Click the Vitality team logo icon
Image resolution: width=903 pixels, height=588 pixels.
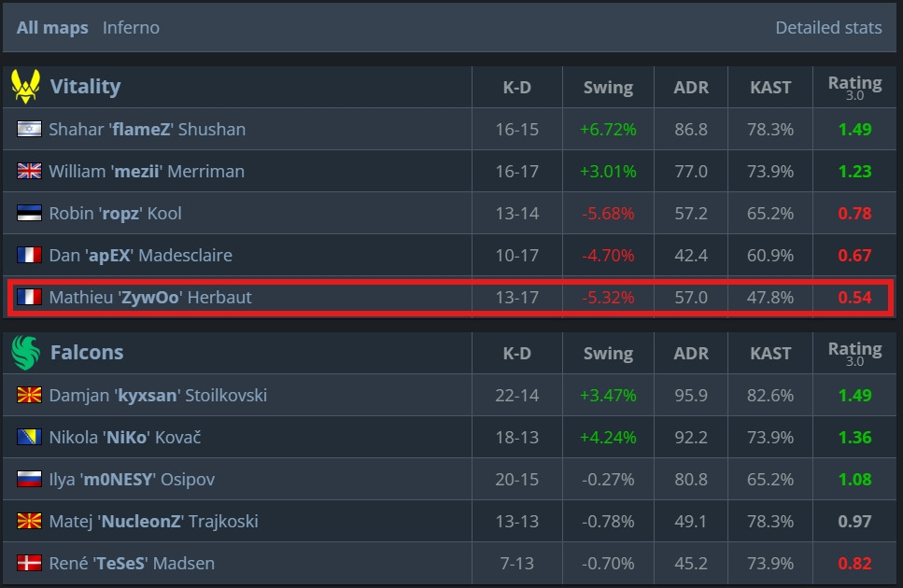[25, 87]
